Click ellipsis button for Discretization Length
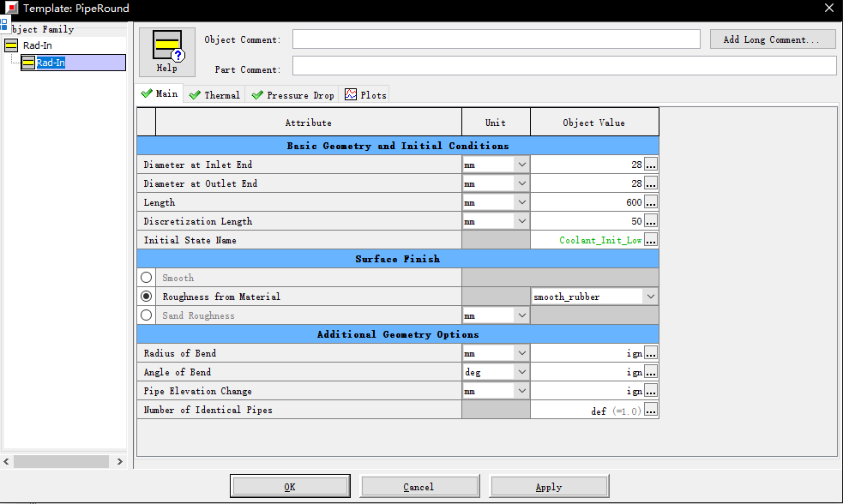The image size is (843, 504). tap(651, 221)
